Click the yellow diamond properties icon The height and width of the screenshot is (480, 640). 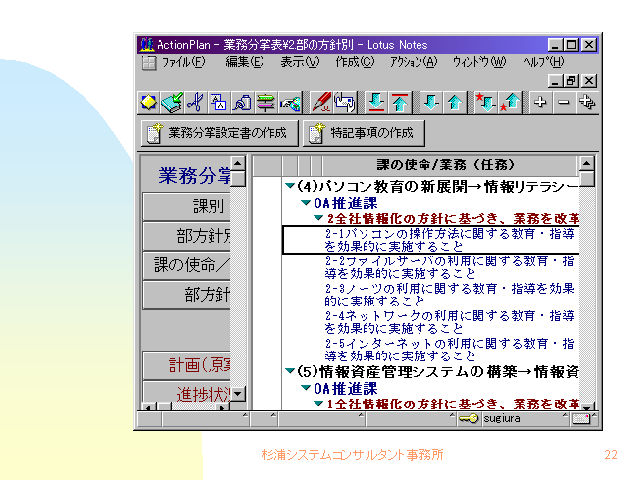(x=149, y=102)
